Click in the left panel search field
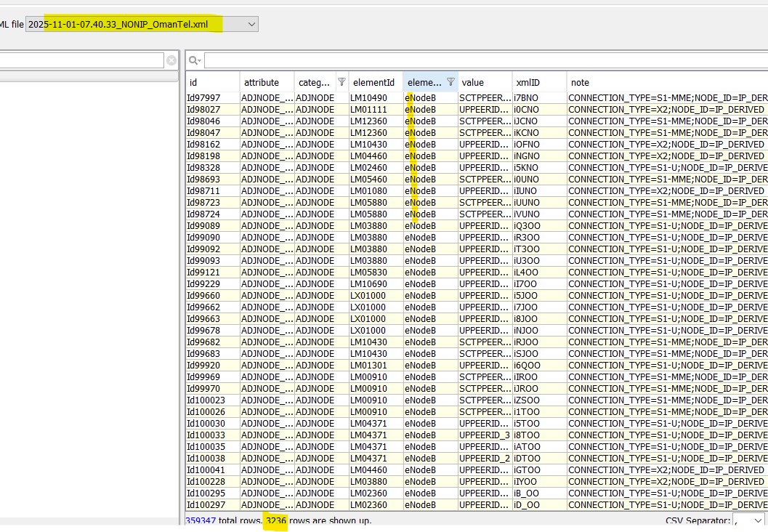 (81, 60)
